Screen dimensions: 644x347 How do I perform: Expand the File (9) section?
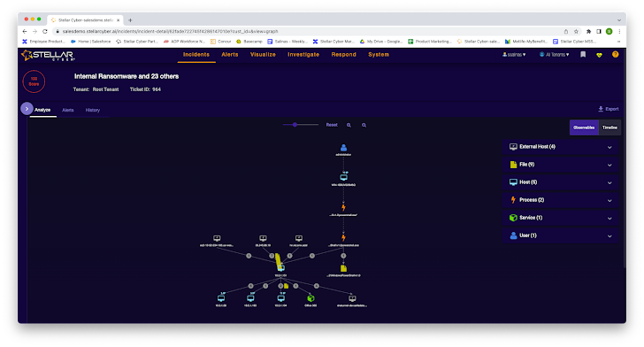click(x=560, y=165)
